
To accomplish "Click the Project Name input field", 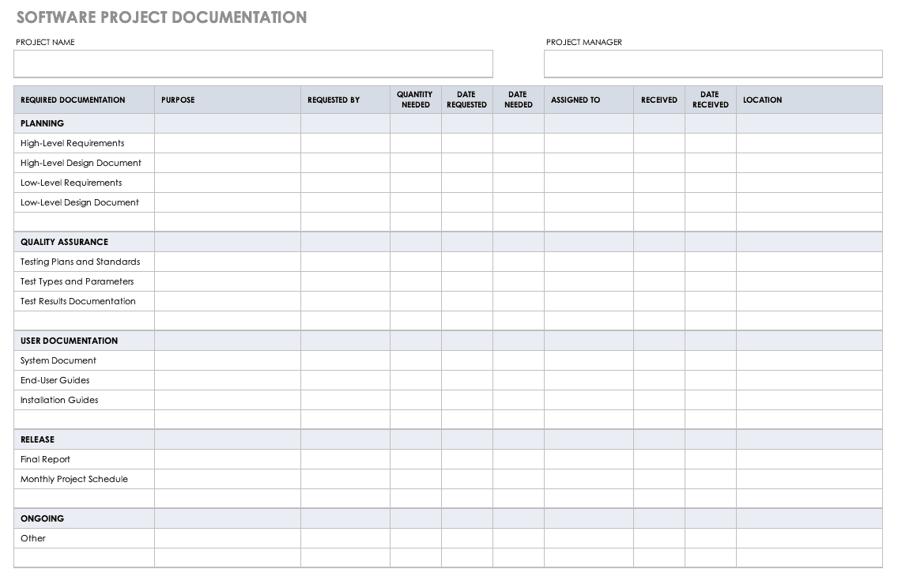I will tap(253, 64).
